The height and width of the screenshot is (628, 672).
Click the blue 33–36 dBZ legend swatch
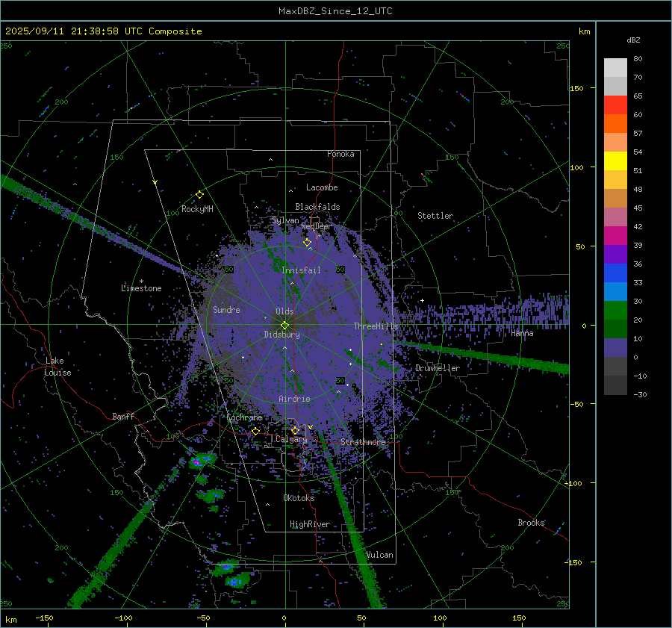615,273
